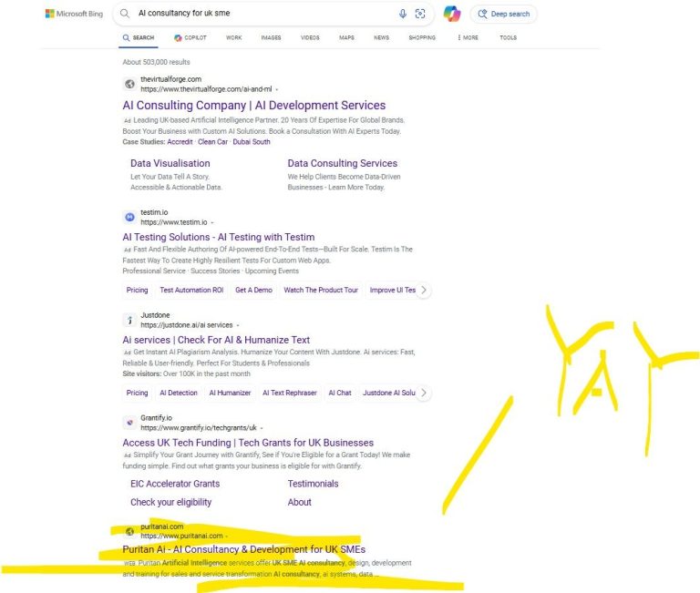This screenshot has height=593, width=700.
Task: Open AI Testing Solutions result title
Action: click(x=219, y=237)
